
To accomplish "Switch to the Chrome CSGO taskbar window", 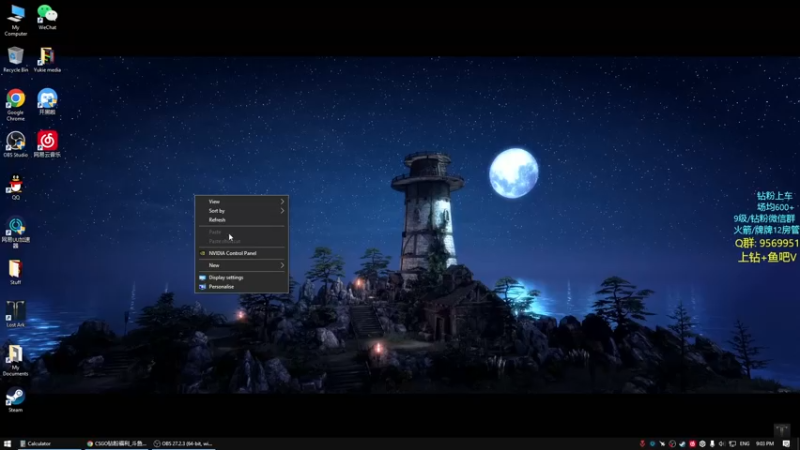I will tap(116, 444).
